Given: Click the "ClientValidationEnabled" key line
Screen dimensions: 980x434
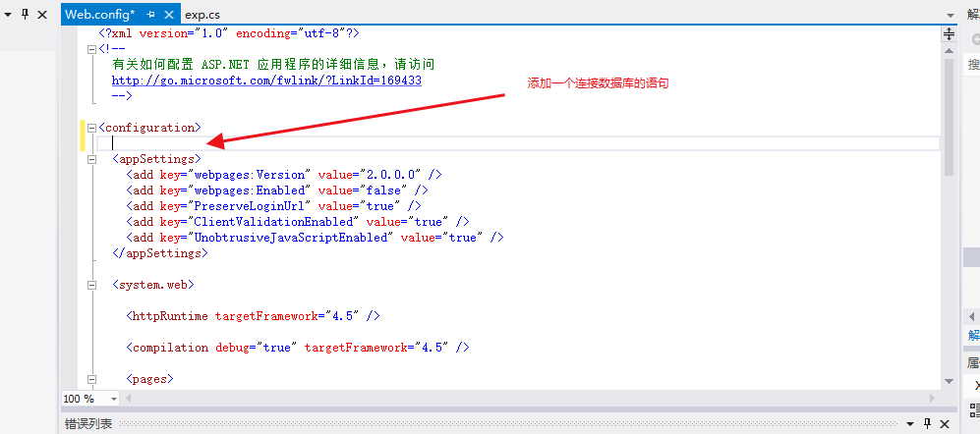Looking at the screenshot, I should click(298, 222).
